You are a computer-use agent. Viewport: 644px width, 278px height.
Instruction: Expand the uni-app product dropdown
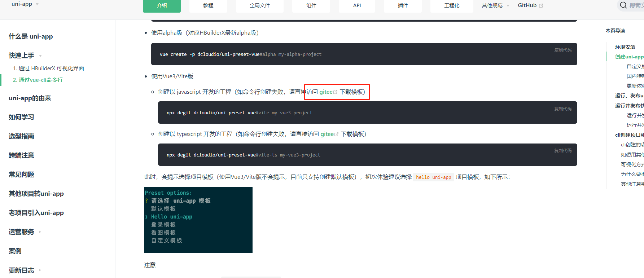coord(37,4)
